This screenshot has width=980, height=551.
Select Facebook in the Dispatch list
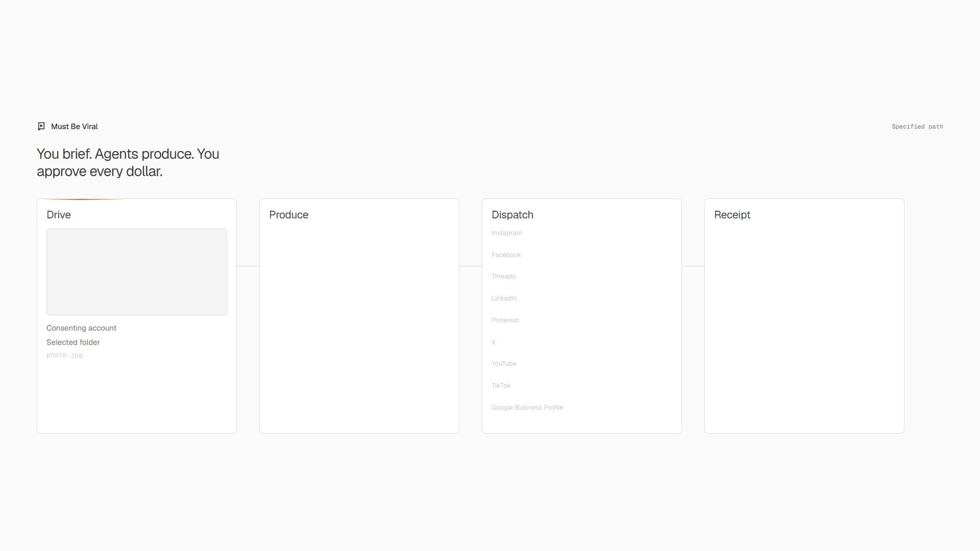point(506,255)
